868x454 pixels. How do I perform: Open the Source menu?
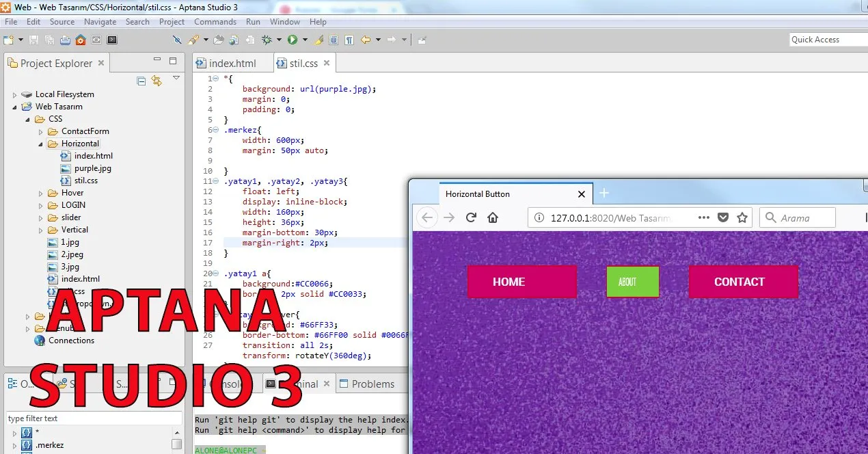(62, 22)
